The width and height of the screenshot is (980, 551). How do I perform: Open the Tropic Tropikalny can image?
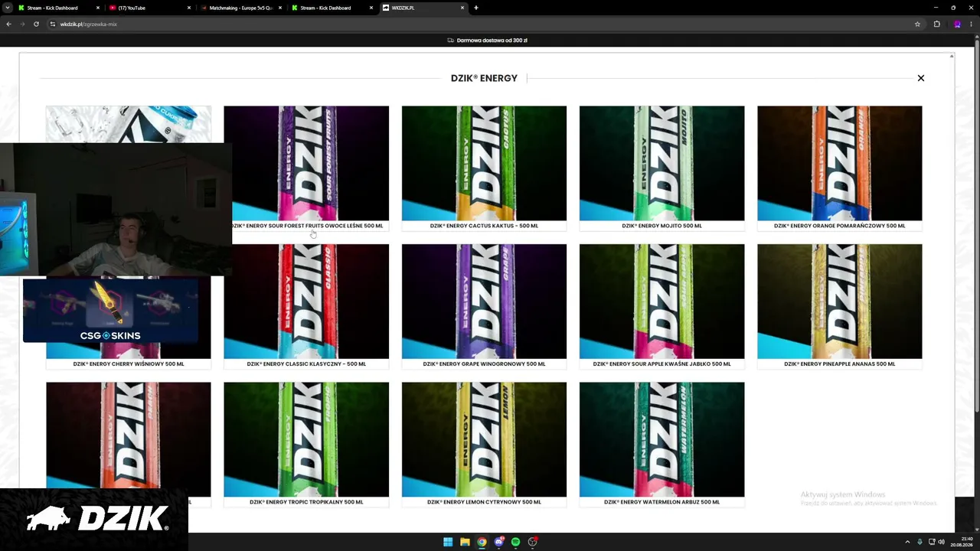coord(306,439)
